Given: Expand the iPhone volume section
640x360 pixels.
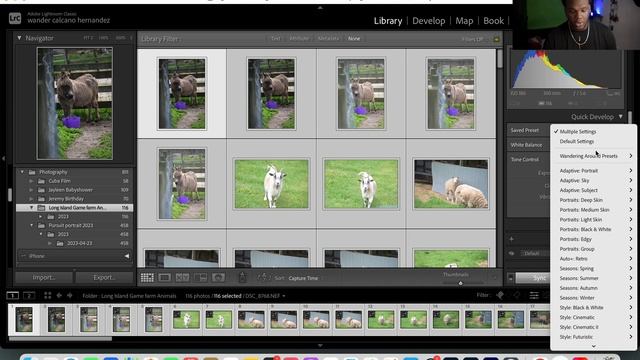Looking at the screenshot, I should [x=127, y=256].
